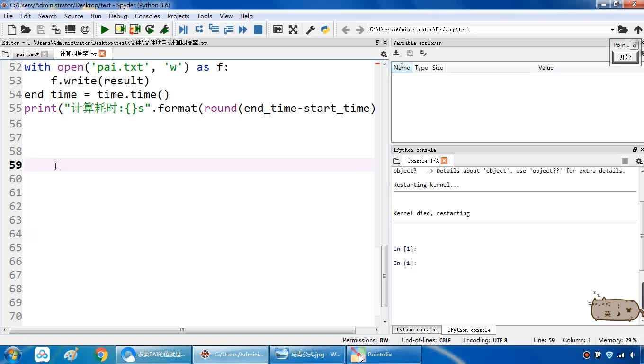This screenshot has height=364, width=644.
Task: Switch to the pai.txt editor tab
Action: [27, 54]
